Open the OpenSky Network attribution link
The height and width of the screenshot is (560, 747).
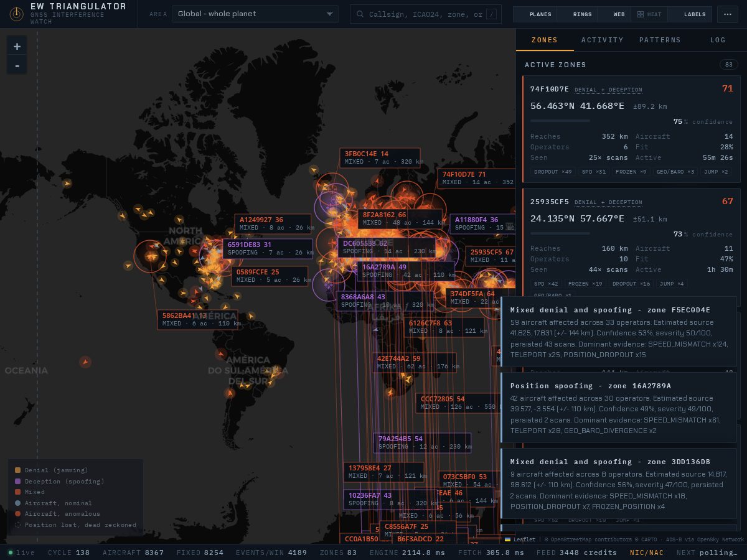coord(721,539)
